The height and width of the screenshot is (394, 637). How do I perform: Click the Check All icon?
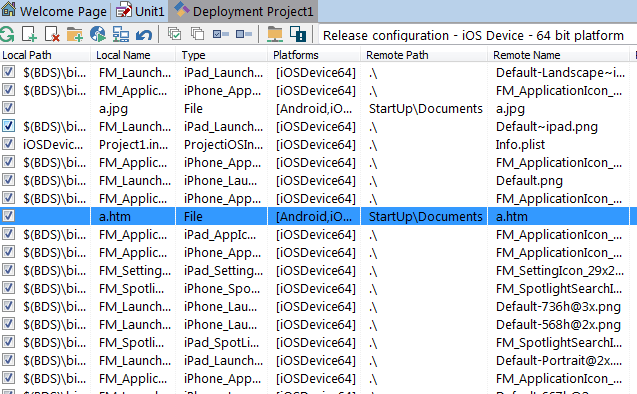[x=175, y=34]
